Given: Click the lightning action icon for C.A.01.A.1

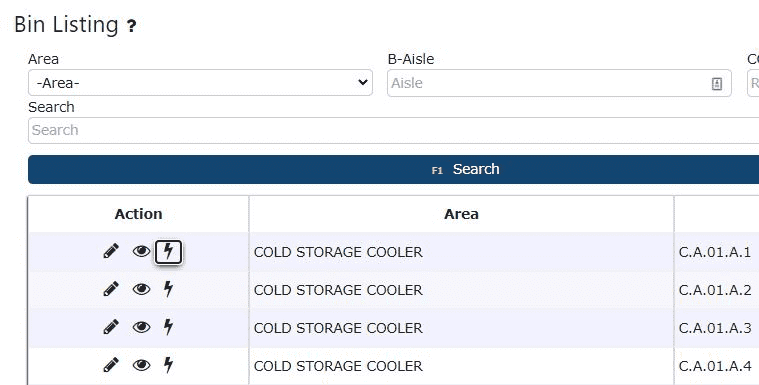Looking at the screenshot, I should point(168,252).
